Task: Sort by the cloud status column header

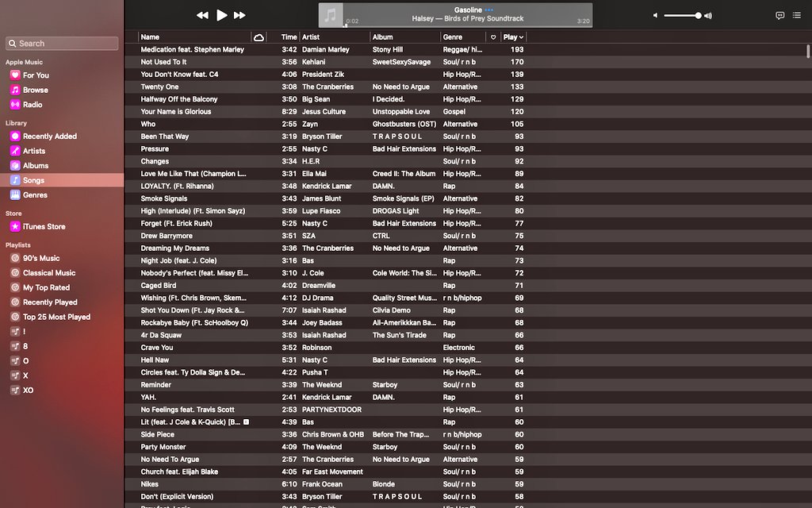Action: pyautogui.click(x=259, y=37)
